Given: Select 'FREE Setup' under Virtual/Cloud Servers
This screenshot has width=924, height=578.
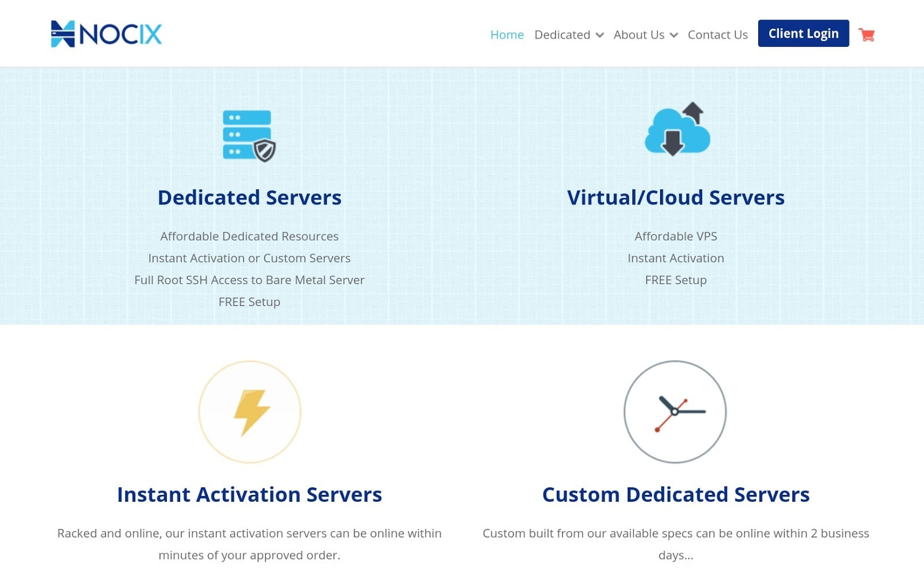Looking at the screenshot, I should [676, 280].
